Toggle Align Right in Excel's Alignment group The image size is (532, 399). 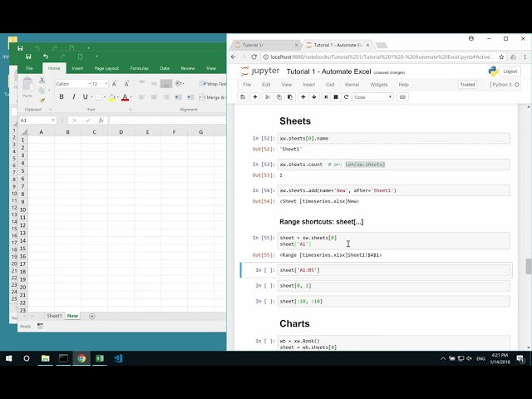click(166, 97)
